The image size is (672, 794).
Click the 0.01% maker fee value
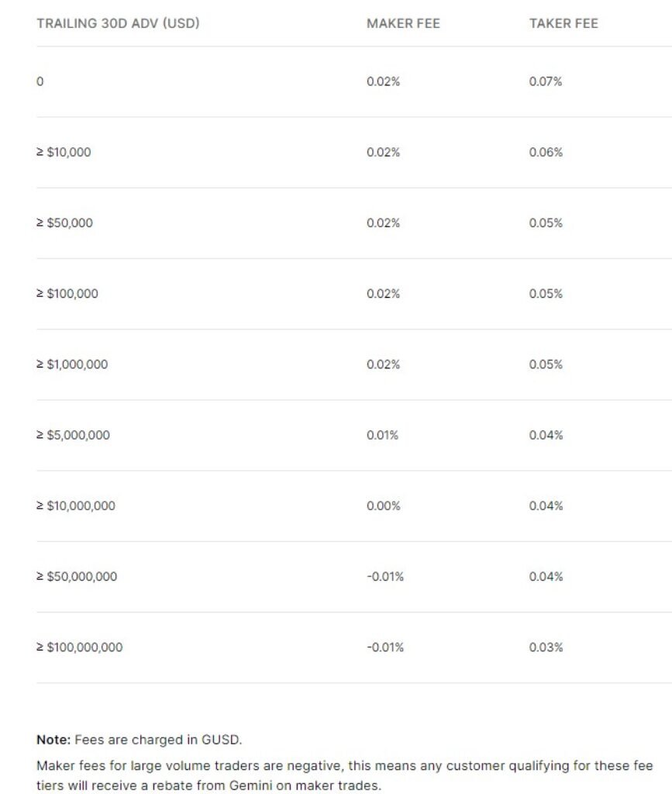point(382,435)
